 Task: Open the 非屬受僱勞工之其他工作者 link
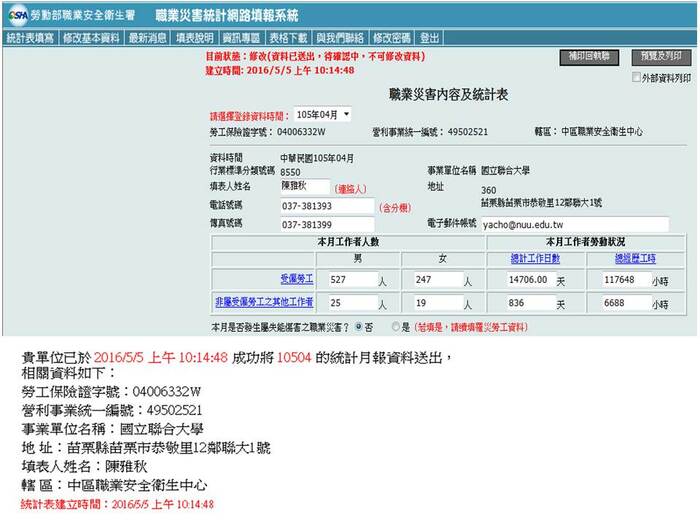(x=264, y=302)
